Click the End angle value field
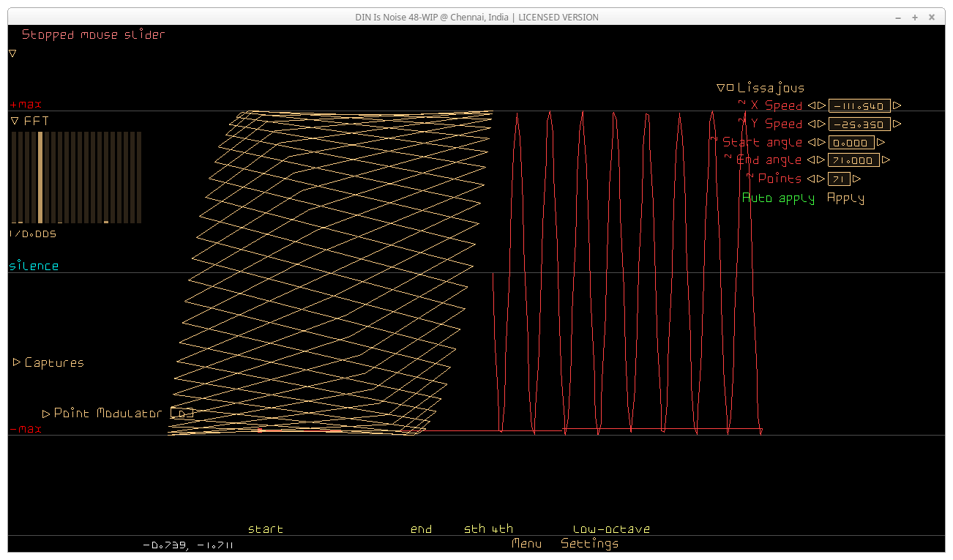 (853, 160)
